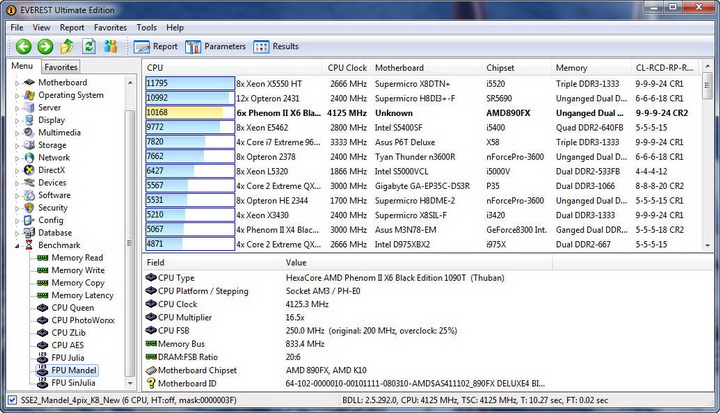Click the Display monitor icon

(29, 120)
